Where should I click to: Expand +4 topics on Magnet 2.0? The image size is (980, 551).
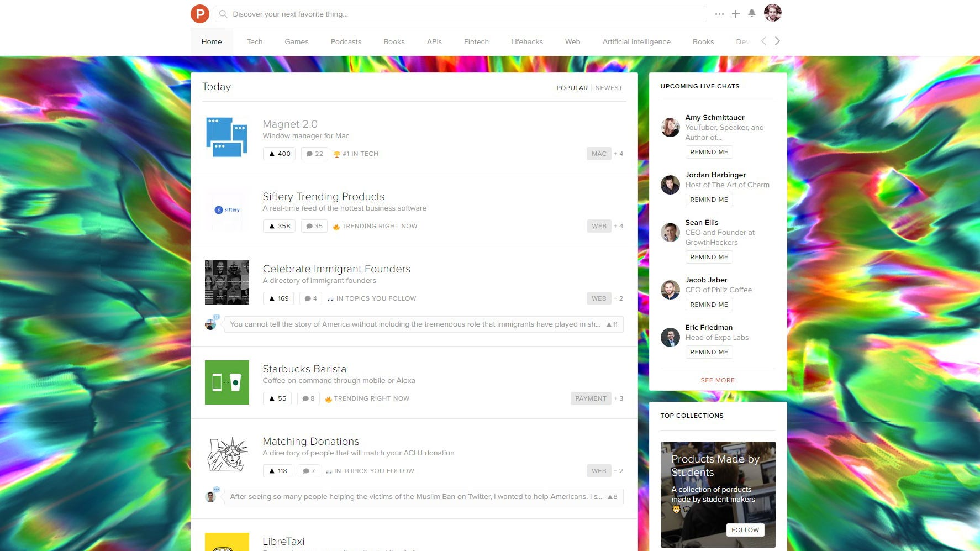tap(618, 154)
